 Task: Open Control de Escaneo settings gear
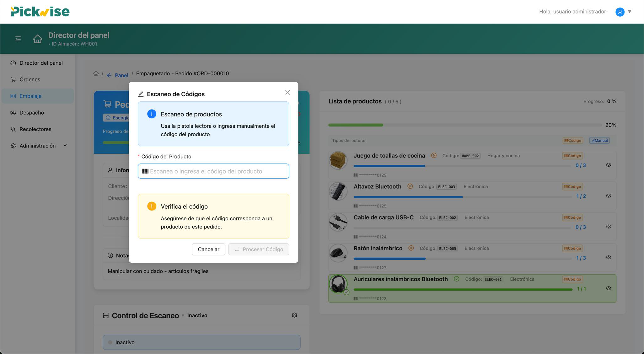(x=294, y=315)
